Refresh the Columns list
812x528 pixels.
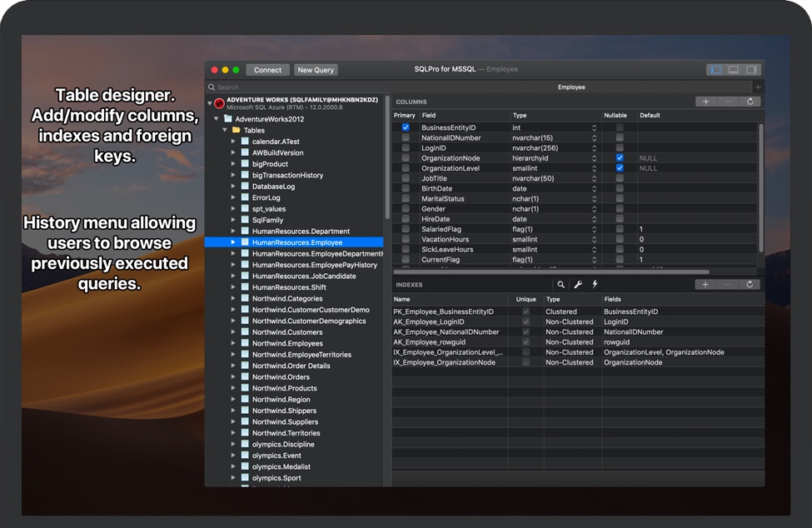[750, 102]
